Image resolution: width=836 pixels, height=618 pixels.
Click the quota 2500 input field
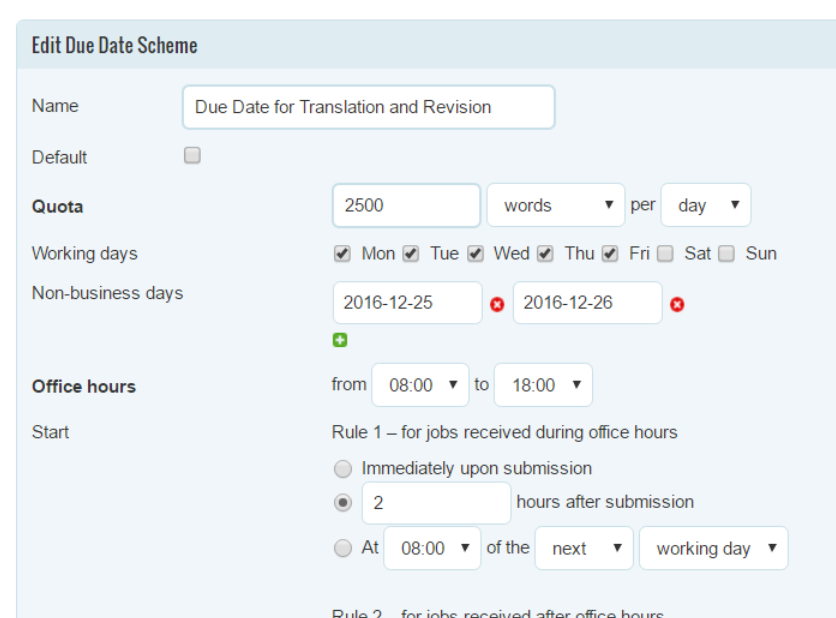click(x=406, y=205)
